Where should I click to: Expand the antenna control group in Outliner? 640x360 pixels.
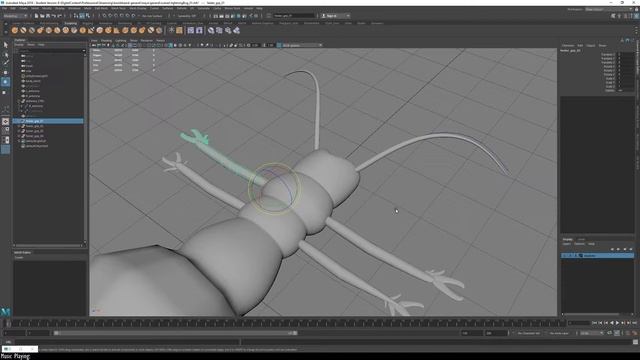[19, 101]
